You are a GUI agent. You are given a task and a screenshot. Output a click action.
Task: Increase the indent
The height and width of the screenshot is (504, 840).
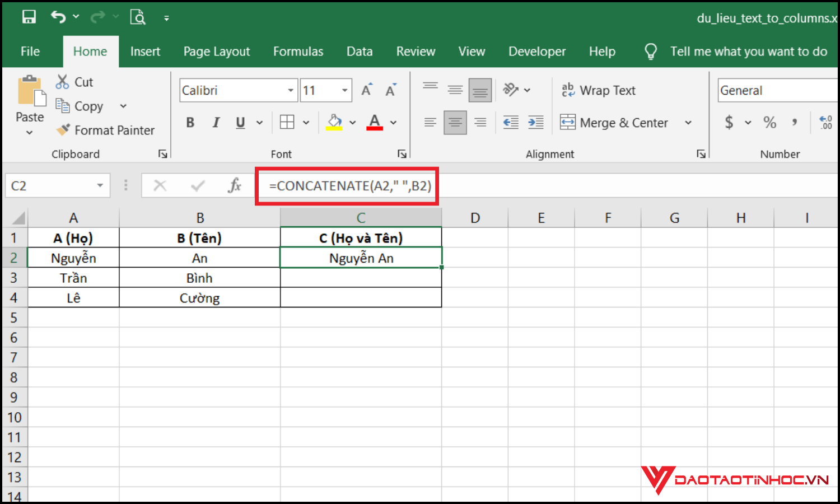point(536,122)
